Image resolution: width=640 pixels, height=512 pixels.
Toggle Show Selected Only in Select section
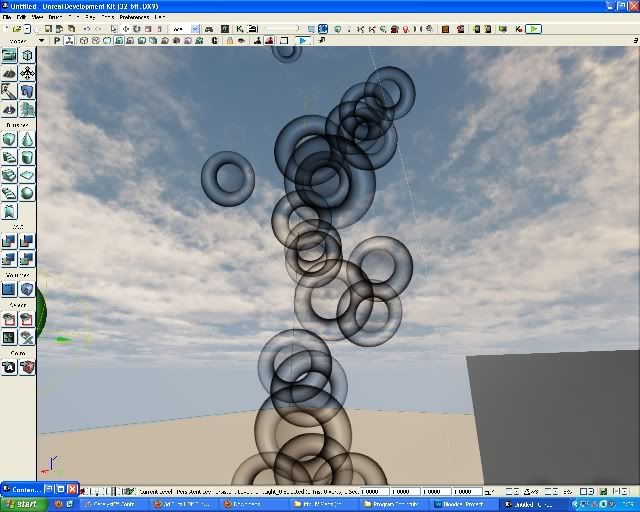[9, 319]
